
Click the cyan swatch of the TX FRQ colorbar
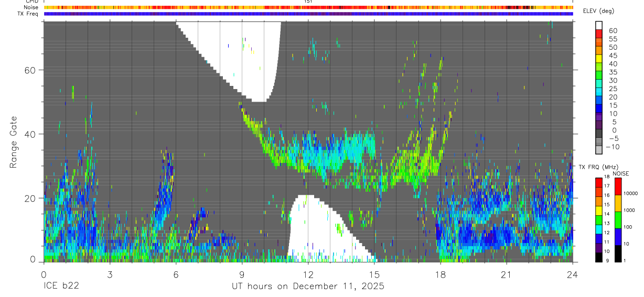pos(599,229)
